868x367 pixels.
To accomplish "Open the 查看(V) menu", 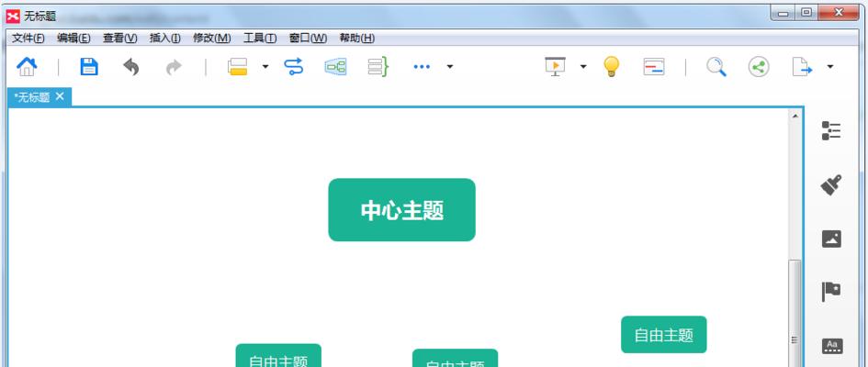I will coord(119,39).
